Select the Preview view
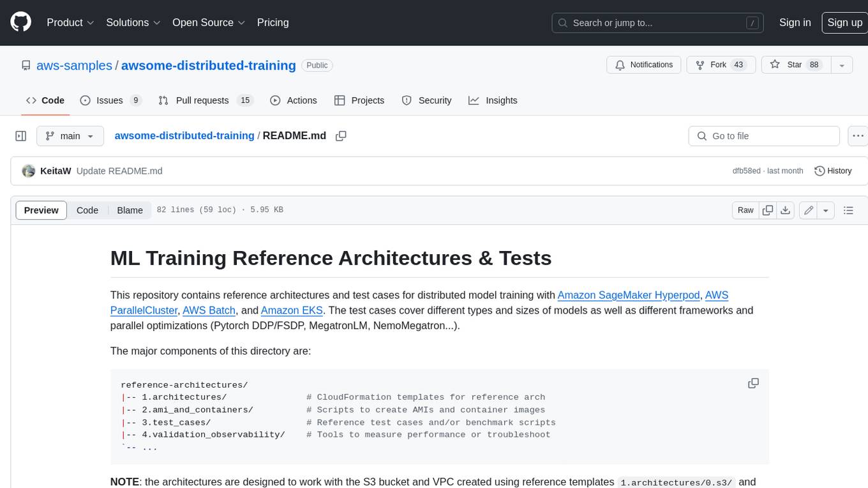This screenshot has width=868, height=488. click(x=41, y=210)
